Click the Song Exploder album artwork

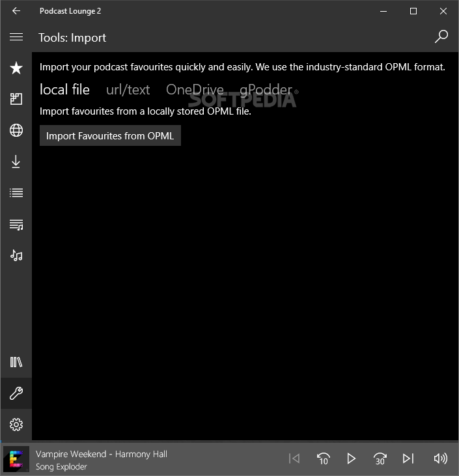[16, 459]
